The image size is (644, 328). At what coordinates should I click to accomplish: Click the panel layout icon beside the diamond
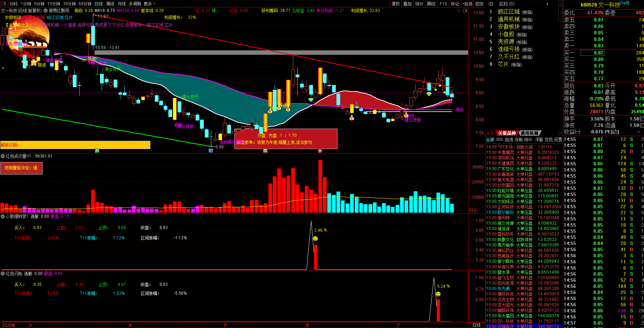click(x=465, y=11)
